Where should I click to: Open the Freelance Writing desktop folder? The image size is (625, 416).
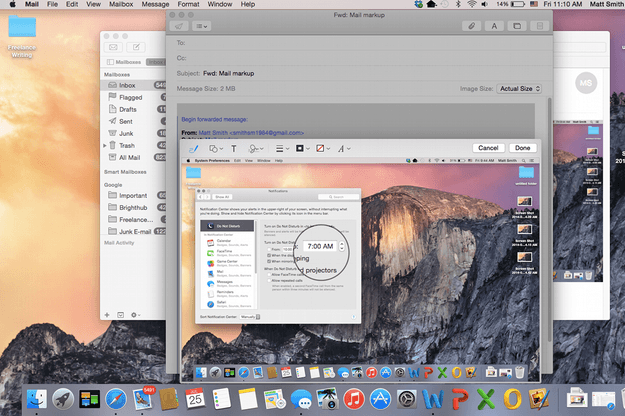[x=22, y=36]
